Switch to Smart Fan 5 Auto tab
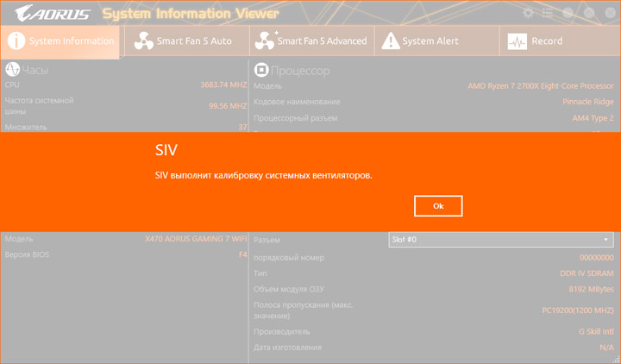The image size is (621, 364). [187, 41]
